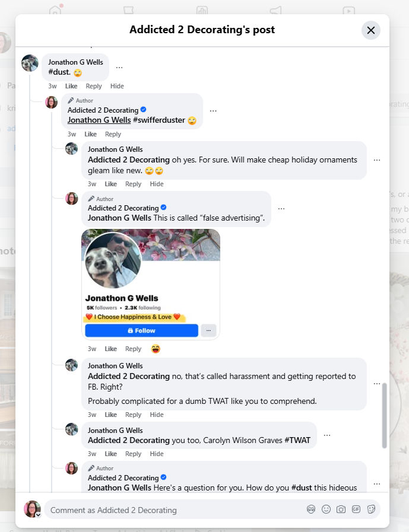Attach a photo using the camera icon
409x532 pixels.
coord(341,509)
